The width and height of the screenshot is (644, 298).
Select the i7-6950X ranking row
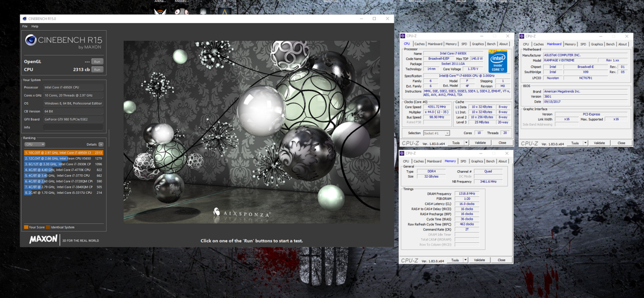tap(63, 153)
